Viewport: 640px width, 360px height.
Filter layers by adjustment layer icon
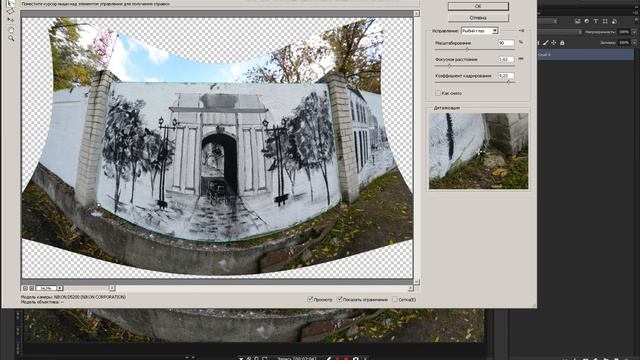[x=587, y=21]
